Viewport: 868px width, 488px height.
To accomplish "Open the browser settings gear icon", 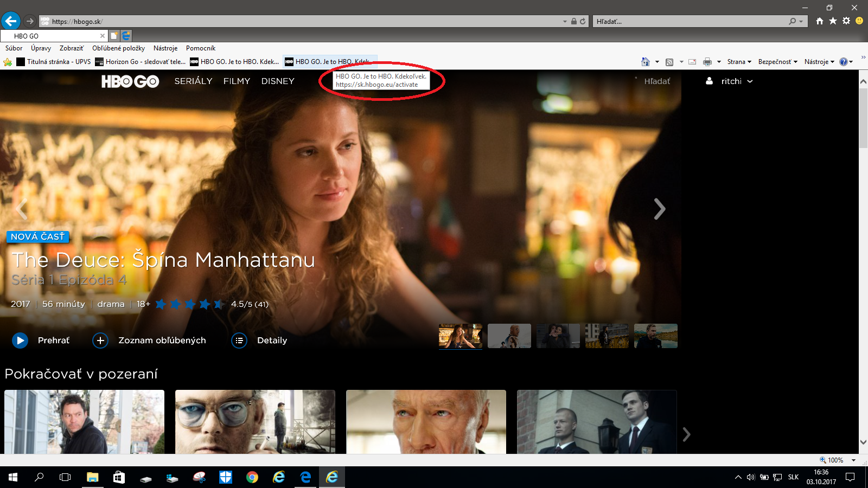I will (846, 21).
